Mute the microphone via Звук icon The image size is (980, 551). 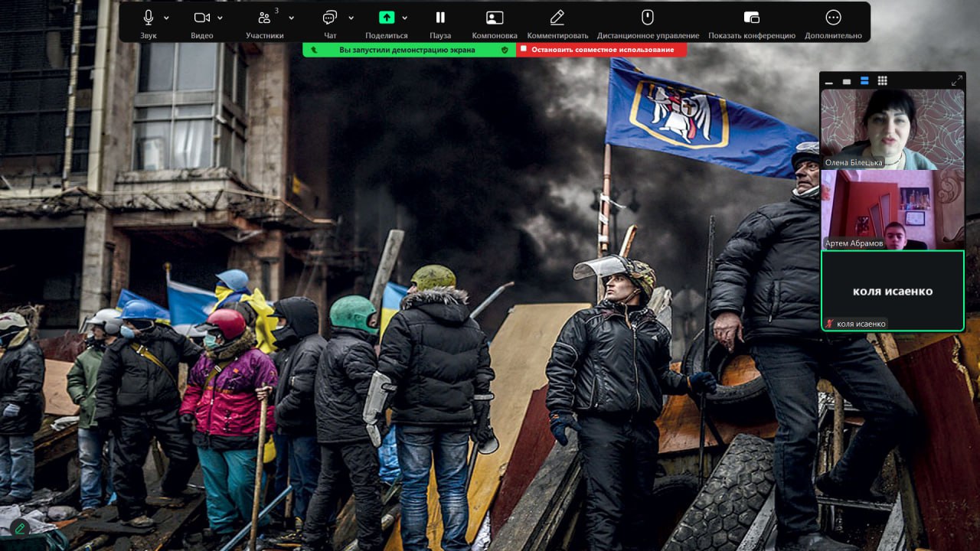point(149,18)
